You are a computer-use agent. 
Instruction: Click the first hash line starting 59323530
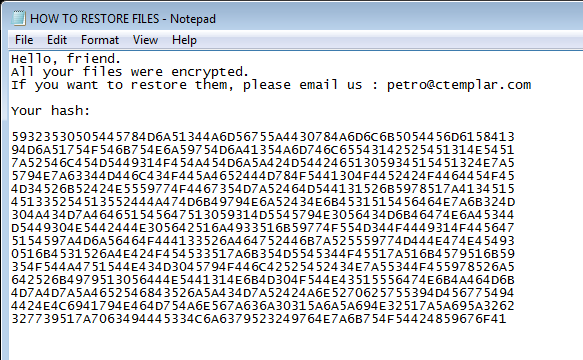263,137
